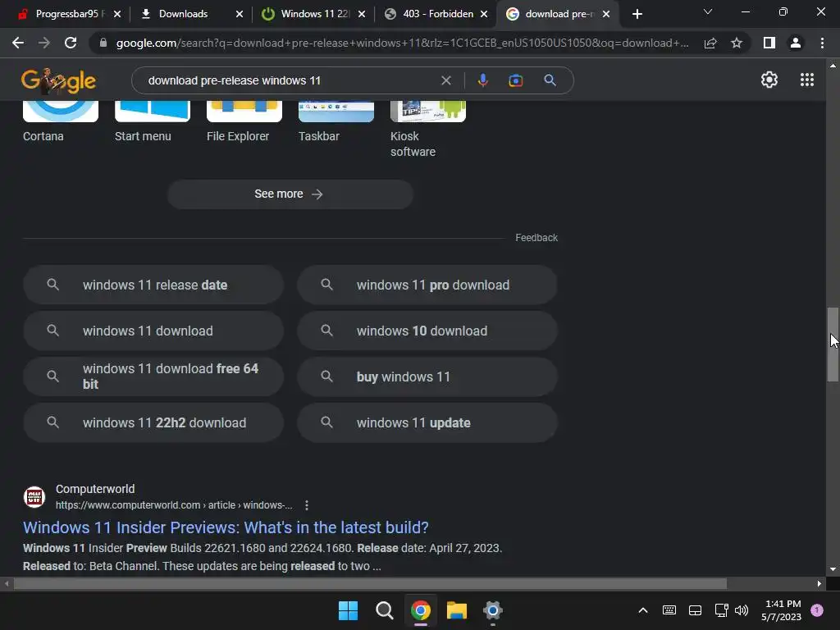Choose windows 11 download free 64 bit

[x=153, y=377]
